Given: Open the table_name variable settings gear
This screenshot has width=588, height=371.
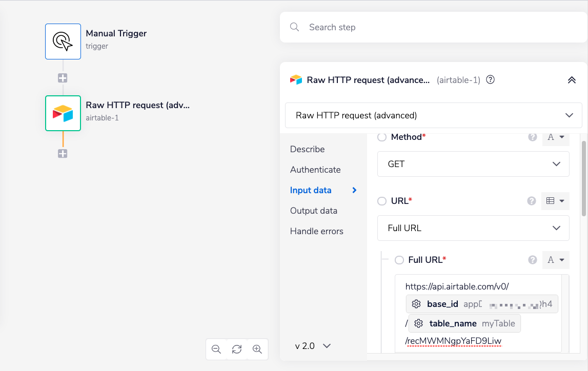Looking at the screenshot, I should [419, 323].
